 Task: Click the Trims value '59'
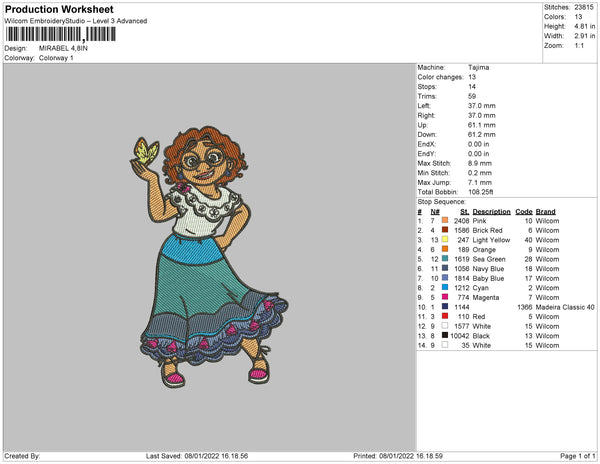[x=472, y=96]
